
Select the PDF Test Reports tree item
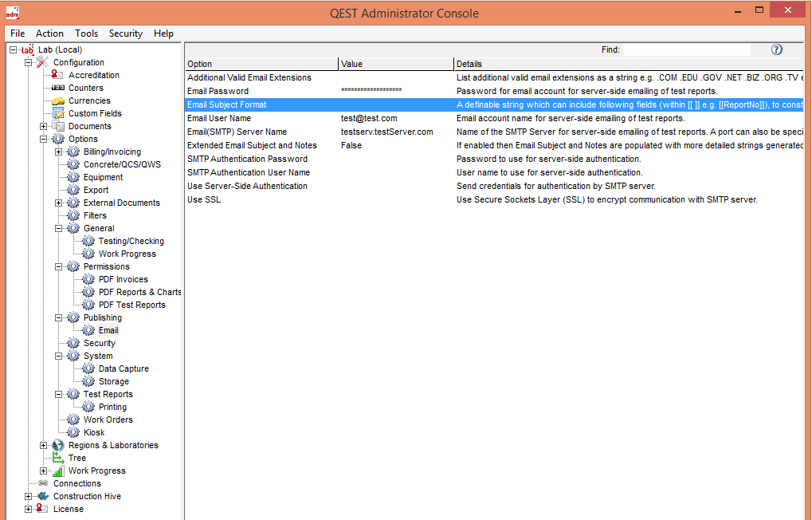[x=131, y=305]
